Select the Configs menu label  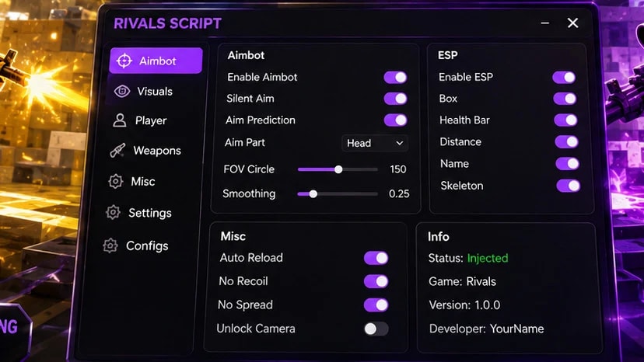coord(147,245)
